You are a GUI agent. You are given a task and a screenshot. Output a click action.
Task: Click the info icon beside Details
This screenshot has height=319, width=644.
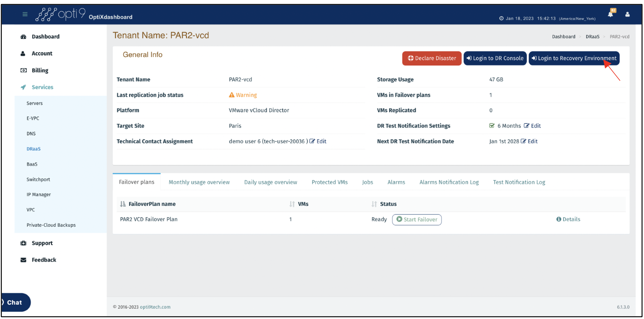point(559,219)
